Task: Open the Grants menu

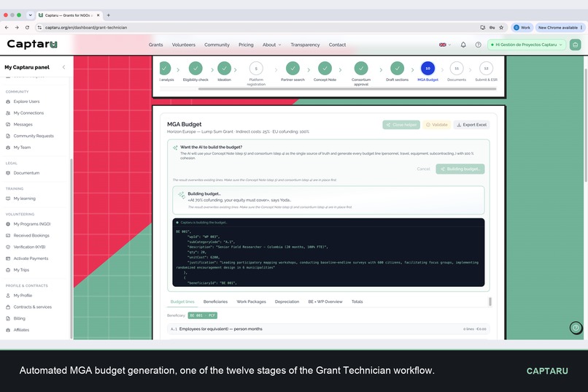Action: click(x=155, y=45)
